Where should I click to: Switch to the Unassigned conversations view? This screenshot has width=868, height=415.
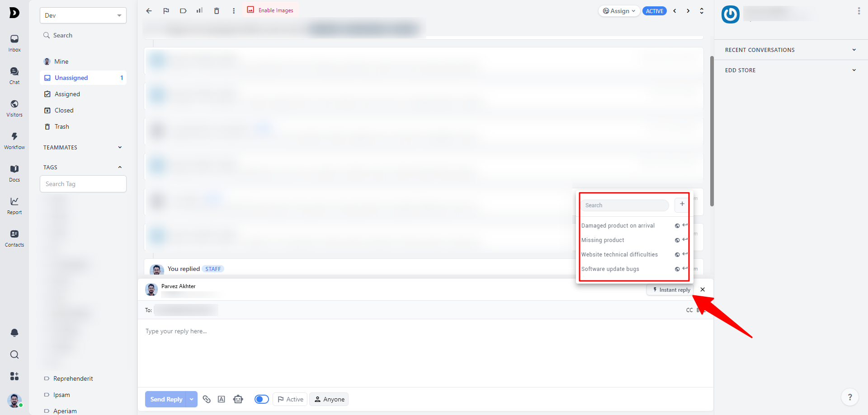pyautogui.click(x=71, y=78)
